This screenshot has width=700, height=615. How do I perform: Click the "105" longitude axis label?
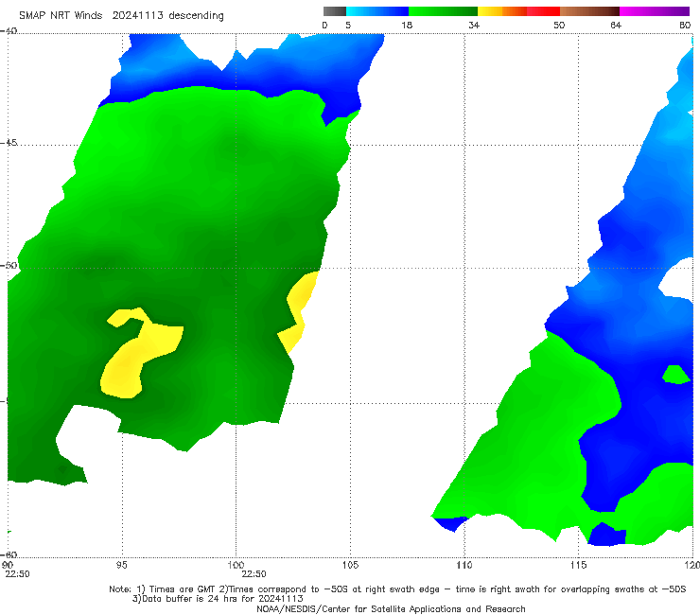(x=350, y=565)
